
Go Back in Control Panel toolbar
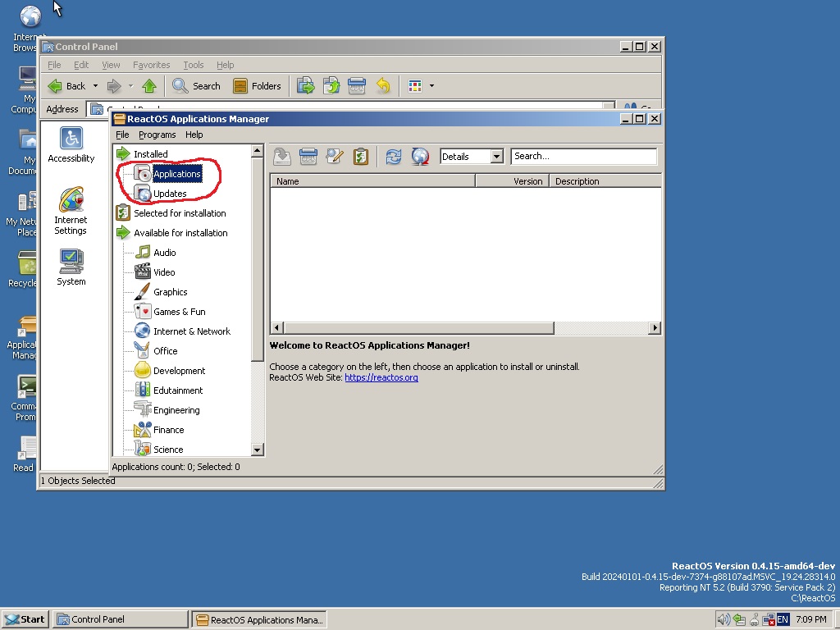[66, 86]
